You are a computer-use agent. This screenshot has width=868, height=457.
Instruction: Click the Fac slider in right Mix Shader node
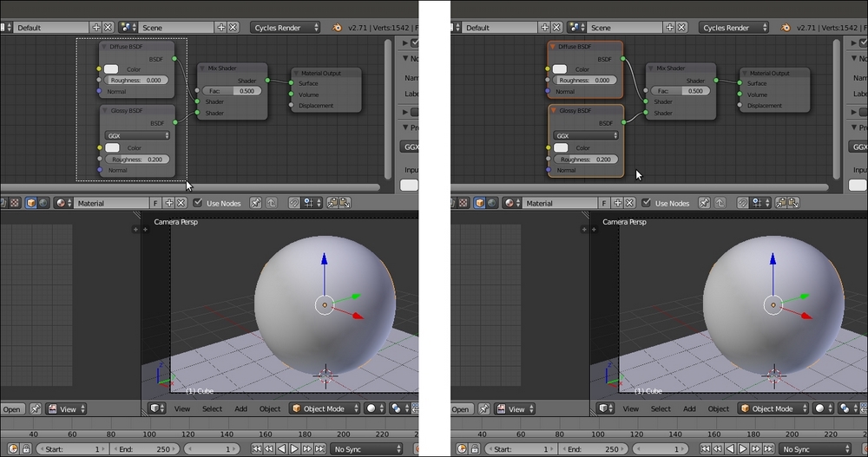680,91
